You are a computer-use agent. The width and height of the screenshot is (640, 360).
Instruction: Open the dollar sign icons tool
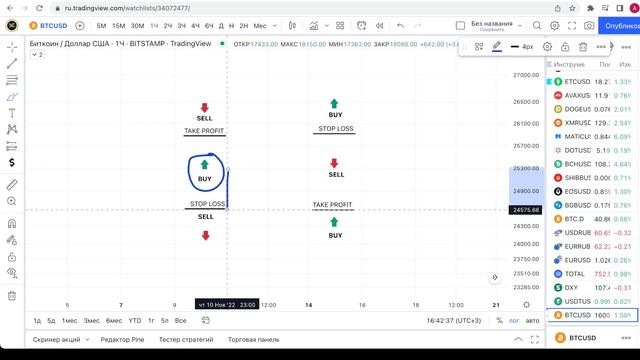[12, 162]
